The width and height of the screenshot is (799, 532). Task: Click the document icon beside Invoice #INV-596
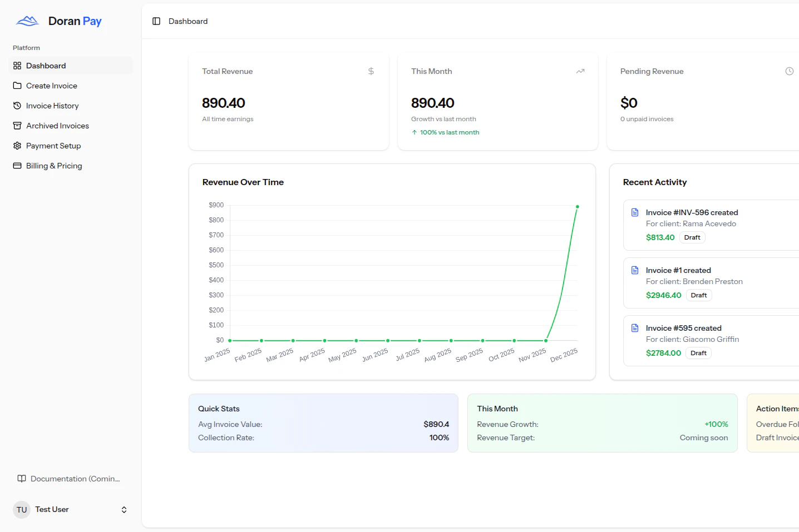click(x=634, y=212)
